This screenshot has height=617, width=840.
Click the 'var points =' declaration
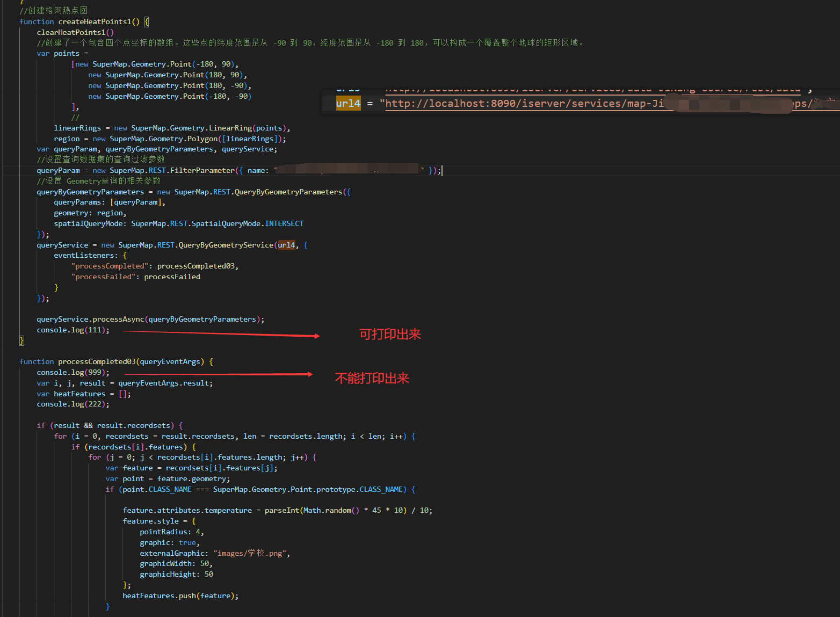click(x=62, y=53)
